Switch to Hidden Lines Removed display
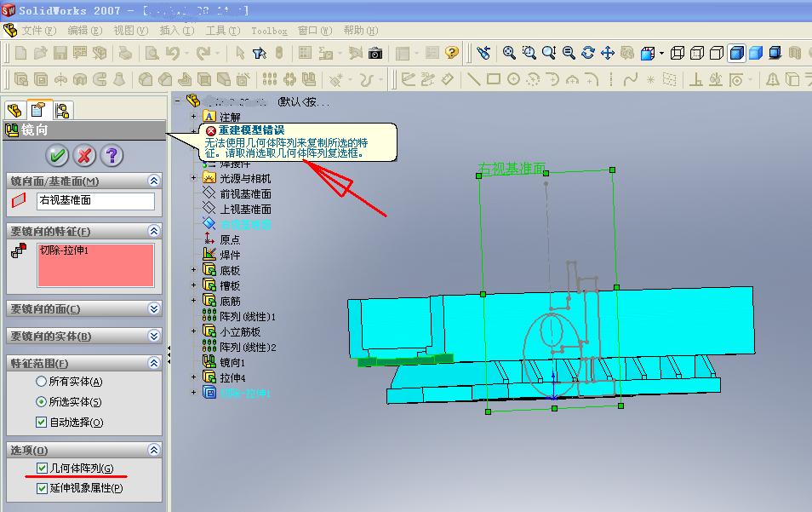 (x=717, y=53)
